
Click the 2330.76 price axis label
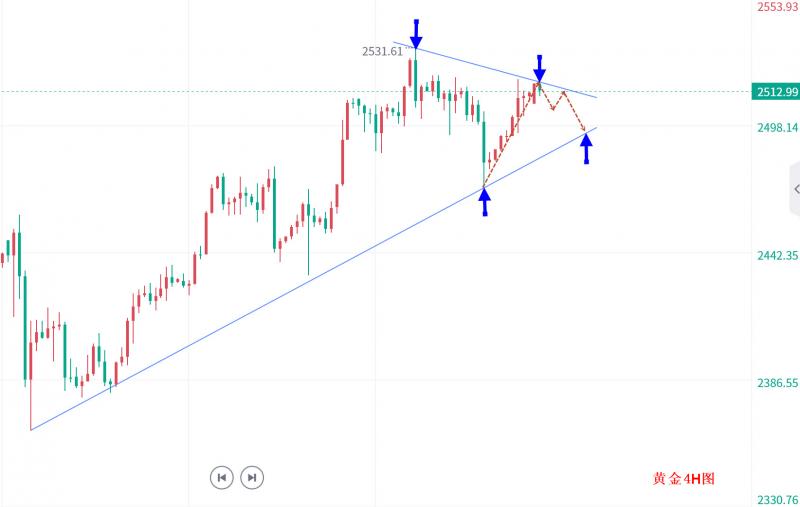point(777,499)
